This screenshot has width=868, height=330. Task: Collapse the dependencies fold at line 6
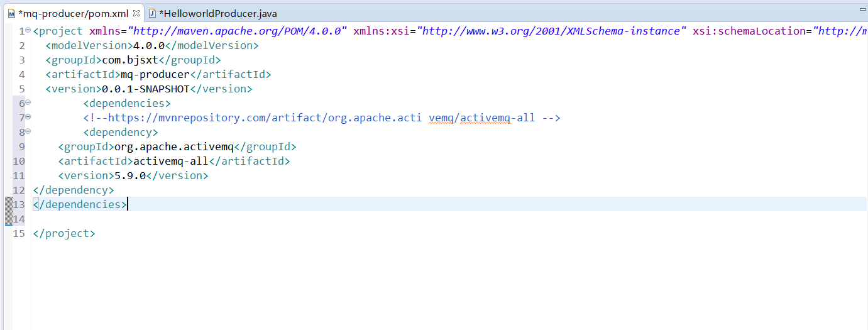pos(28,102)
